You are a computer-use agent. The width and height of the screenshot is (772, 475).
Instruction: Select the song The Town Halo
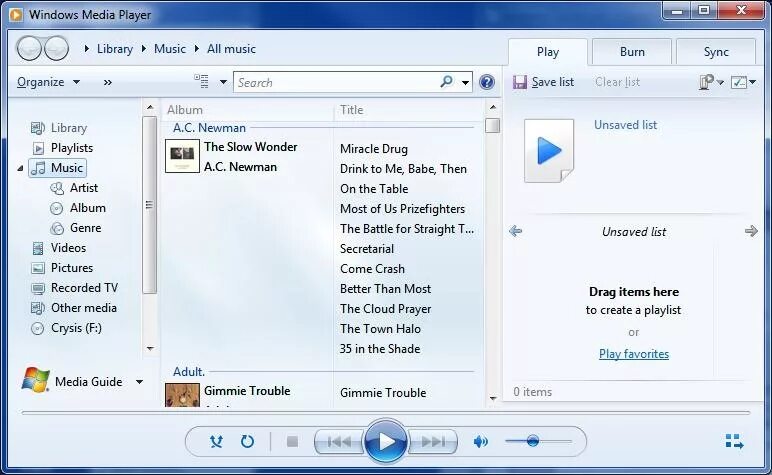tap(380, 329)
